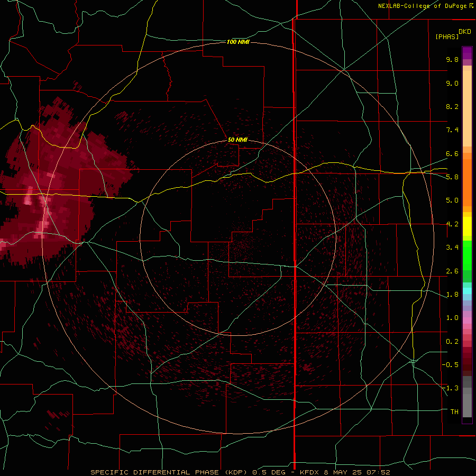476x476 pixels.
Task: Click the purple top segment of color bar
Action: [467, 53]
